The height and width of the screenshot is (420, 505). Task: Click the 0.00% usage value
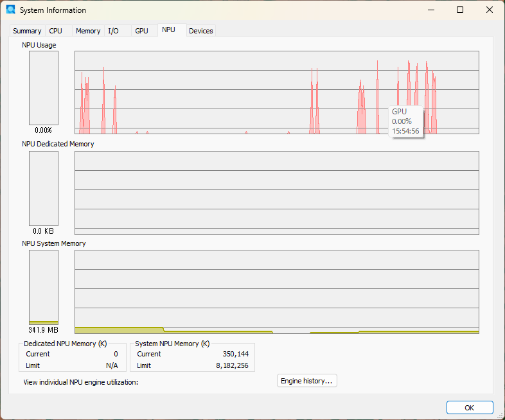point(43,130)
